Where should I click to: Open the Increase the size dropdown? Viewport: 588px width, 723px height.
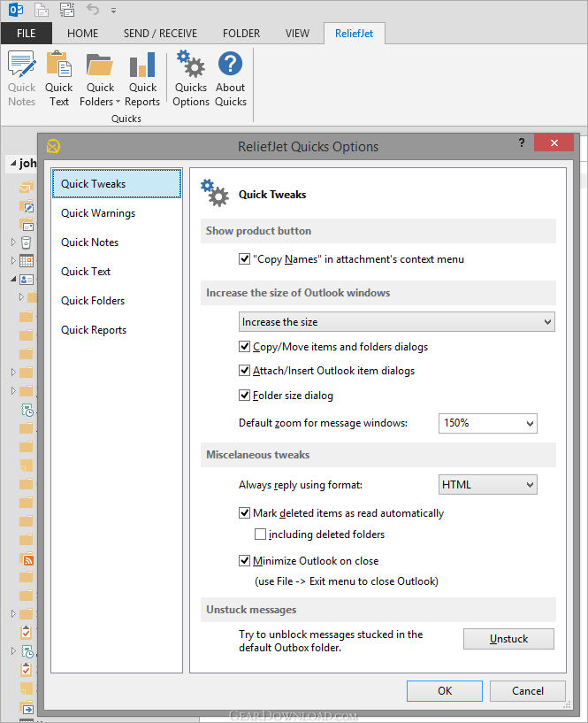[x=397, y=322]
